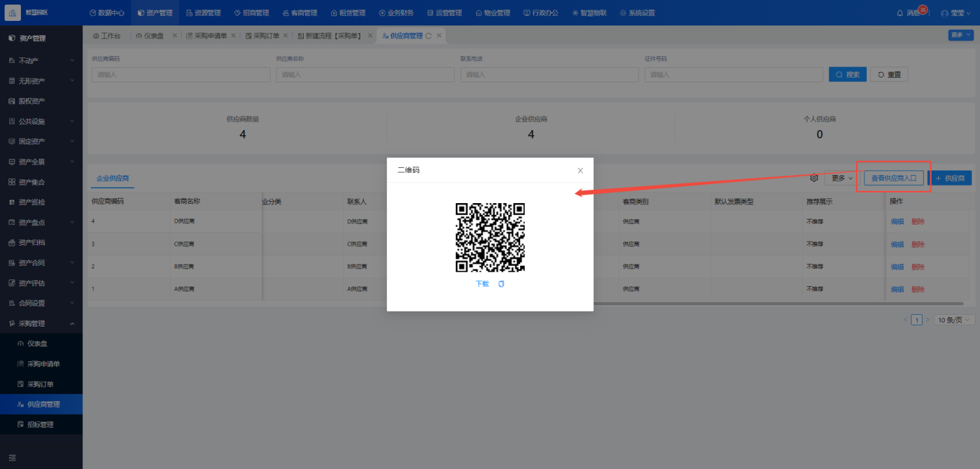This screenshot has width=980, height=469.
Task: Click the 证件号码 input field
Action: coord(734,74)
